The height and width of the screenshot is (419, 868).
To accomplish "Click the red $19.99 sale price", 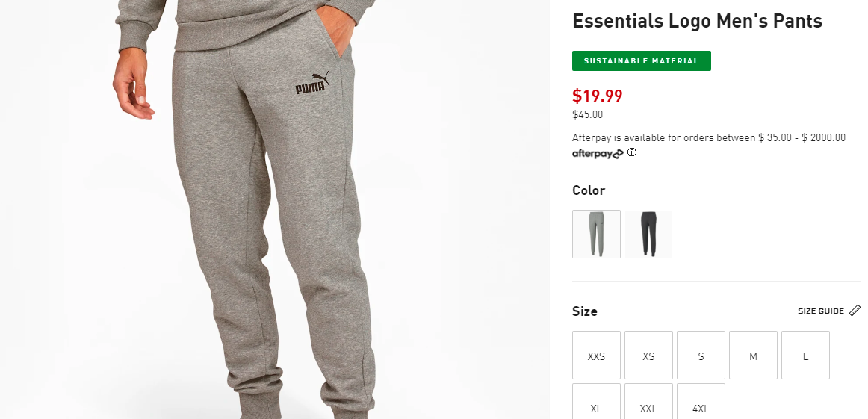I will (598, 96).
